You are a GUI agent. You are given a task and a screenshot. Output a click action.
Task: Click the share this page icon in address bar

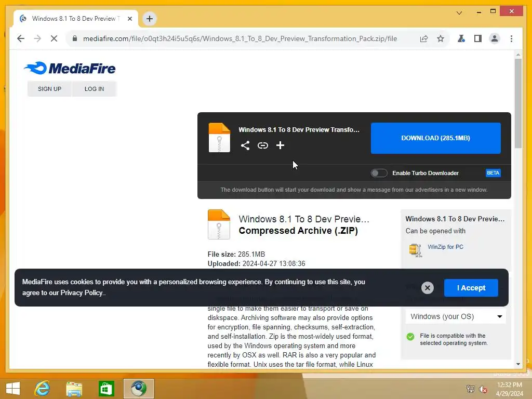click(424, 38)
